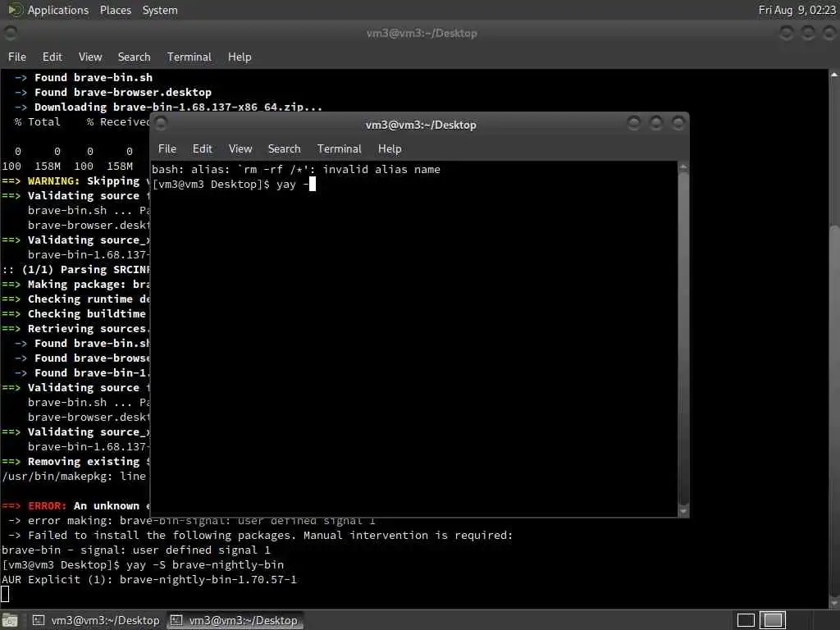The height and width of the screenshot is (630, 840).
Task: Open Search menu in the background terminal
Action: click(134, 57)
